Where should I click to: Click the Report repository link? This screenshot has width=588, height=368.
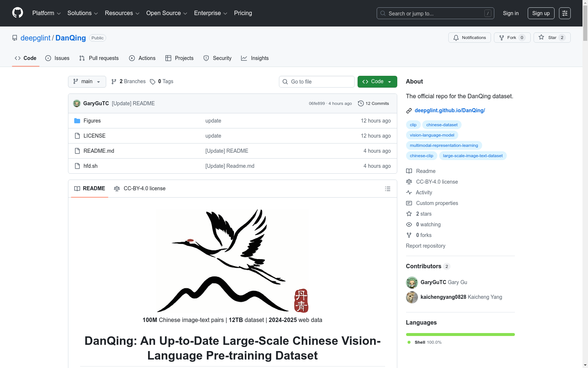pyautogui.click(x=426, y=246)
